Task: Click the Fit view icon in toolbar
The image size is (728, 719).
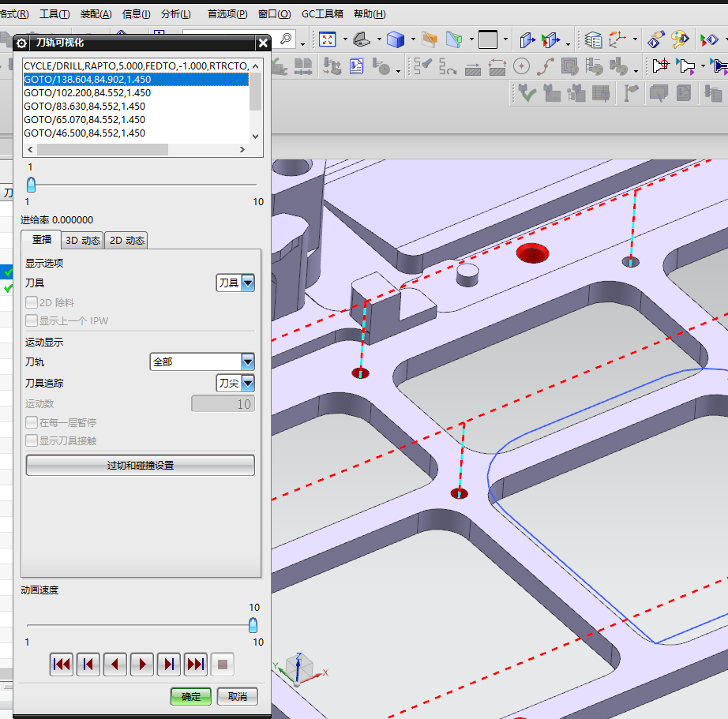Action: coord(327,39)
